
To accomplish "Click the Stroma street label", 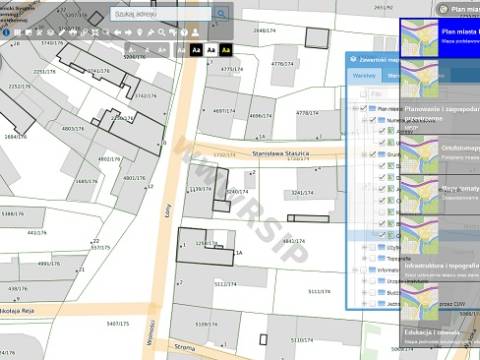I will click(185, 347).
